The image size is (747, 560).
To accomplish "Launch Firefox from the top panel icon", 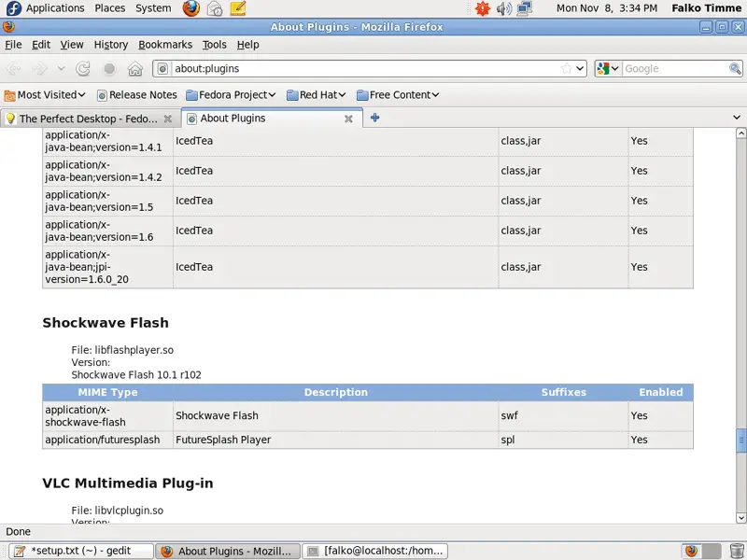I will pyautogui.click(x=191, y=8).
